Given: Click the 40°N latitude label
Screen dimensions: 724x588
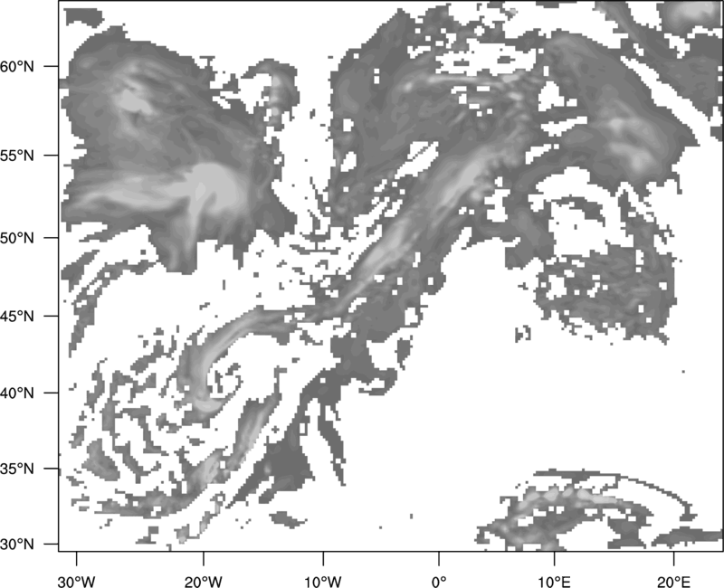Looking at the screenshot, I should coord(17,394).
